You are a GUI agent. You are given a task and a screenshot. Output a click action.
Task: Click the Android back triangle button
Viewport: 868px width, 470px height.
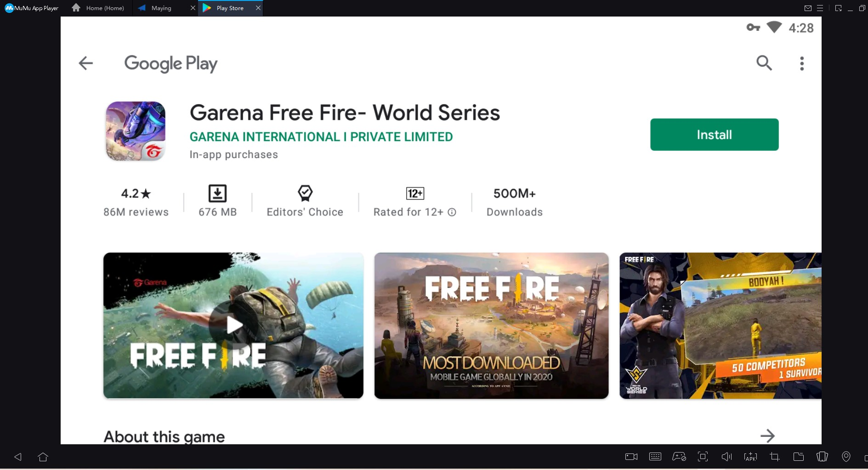[18, 457]
